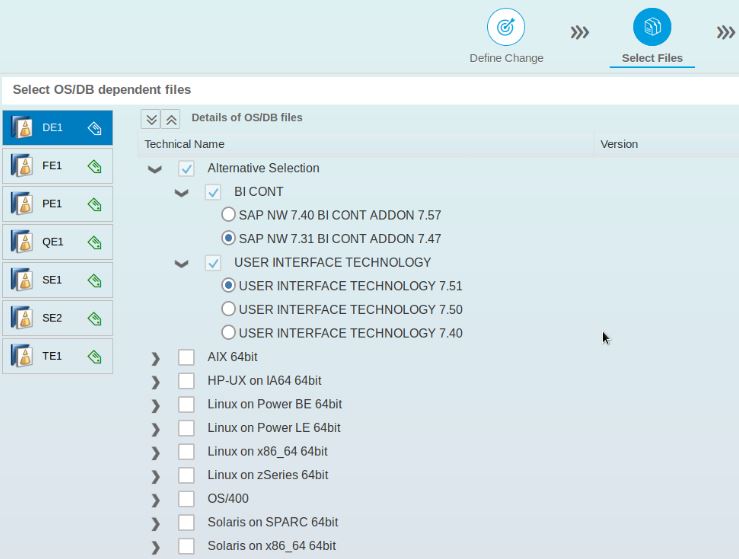Expand the OS/400 node

click(x=156, y=500)
